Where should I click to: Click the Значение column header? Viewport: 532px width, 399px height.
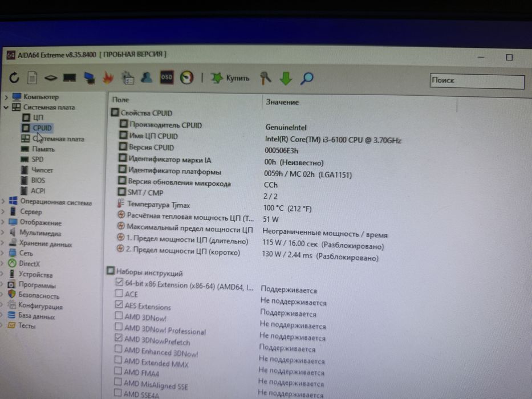pyautogui.click(x=282, y=102)
